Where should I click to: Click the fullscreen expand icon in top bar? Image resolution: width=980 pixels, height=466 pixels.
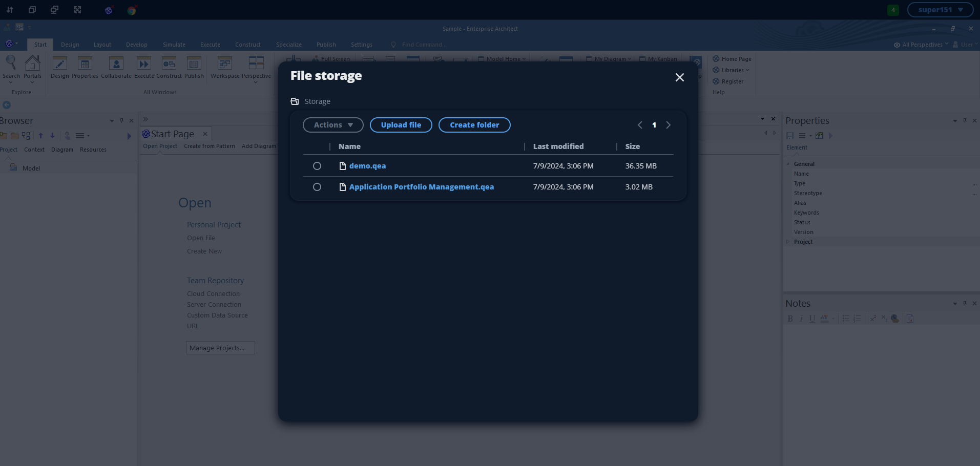pos(77,10)
